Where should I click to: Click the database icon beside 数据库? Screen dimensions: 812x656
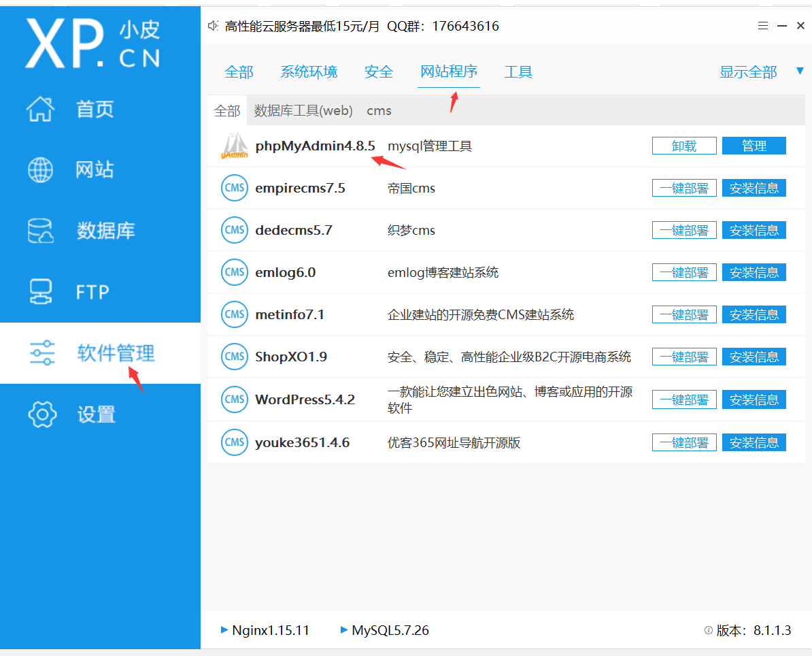tap(40, 231)
